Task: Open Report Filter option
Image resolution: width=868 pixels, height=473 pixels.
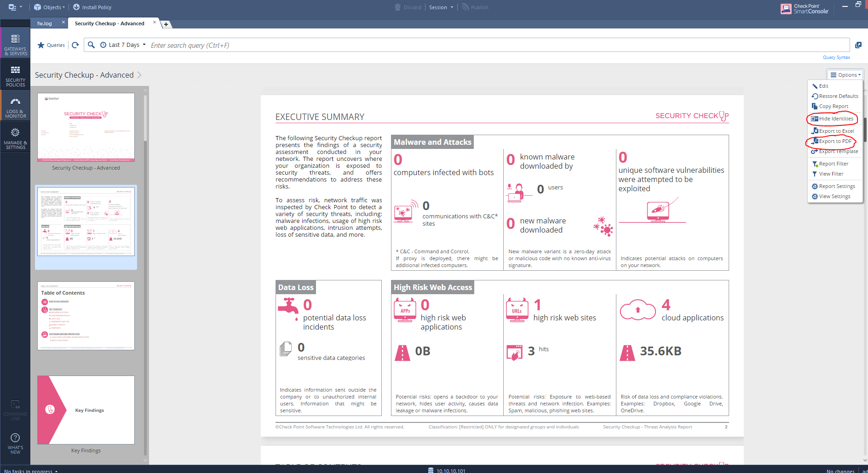Action: [x=830, y=164]
